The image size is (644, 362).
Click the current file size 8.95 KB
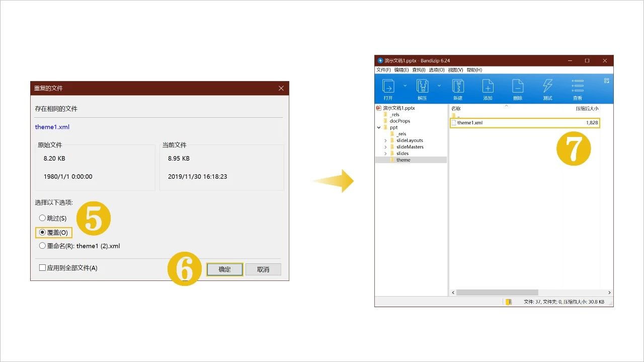[x=179, y=159]
